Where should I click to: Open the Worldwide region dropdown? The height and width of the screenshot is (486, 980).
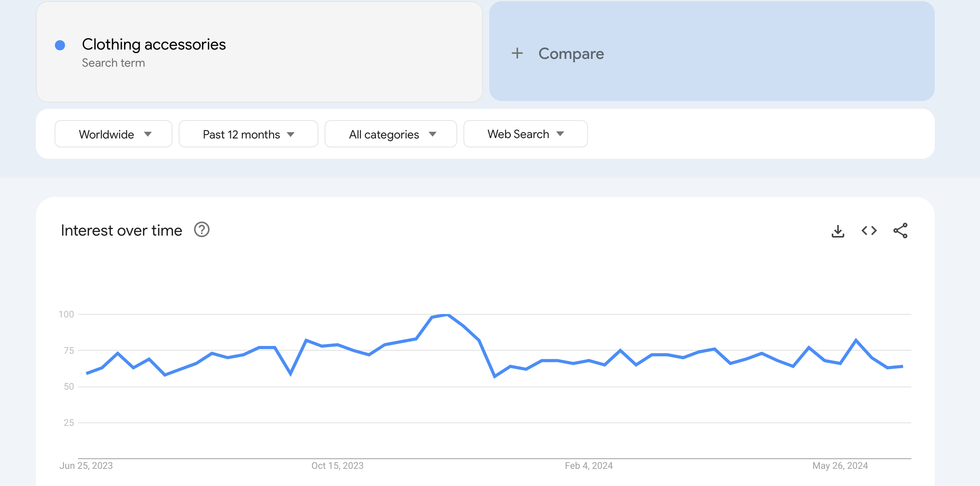pos(113,134)
